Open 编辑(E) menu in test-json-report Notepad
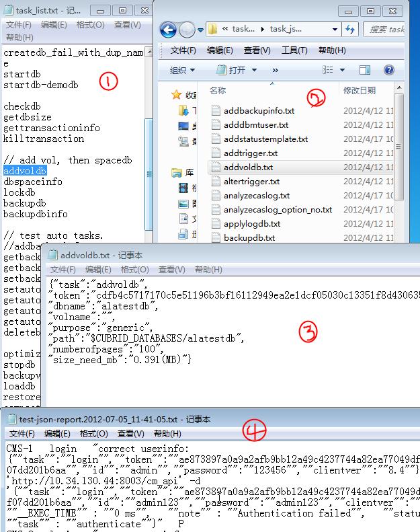 click(x=57, y=434)
